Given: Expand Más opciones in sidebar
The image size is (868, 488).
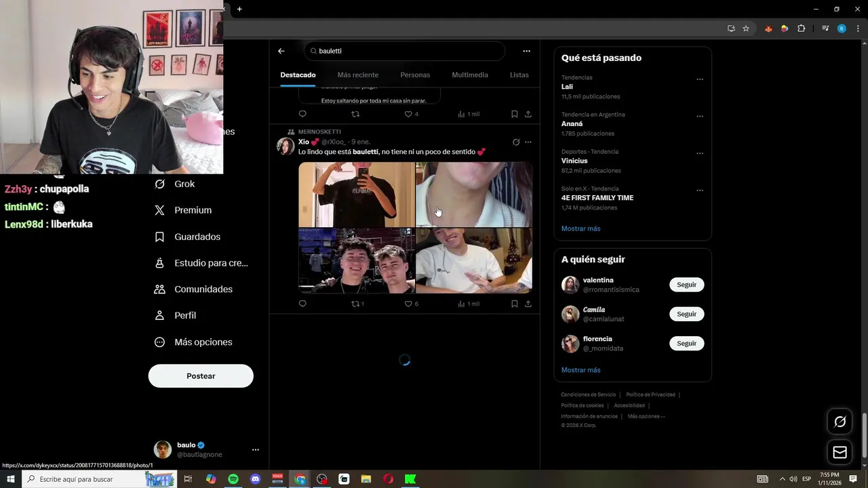Looking at the screenshot, I should point(193,342).
